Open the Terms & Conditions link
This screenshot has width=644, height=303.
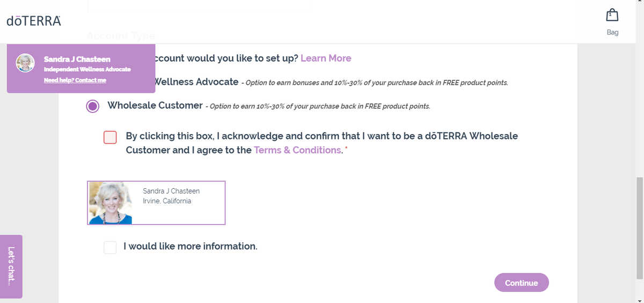(297, 150)
